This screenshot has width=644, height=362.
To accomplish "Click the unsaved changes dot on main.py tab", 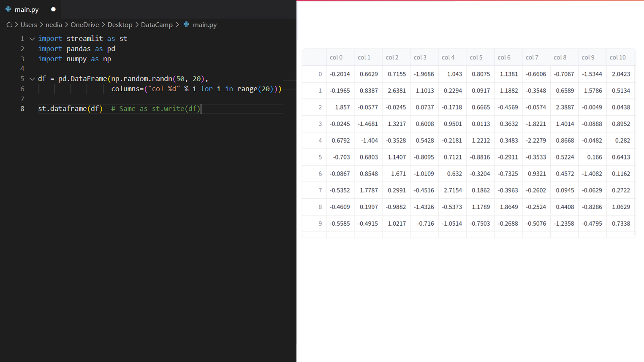I will 53,9.
